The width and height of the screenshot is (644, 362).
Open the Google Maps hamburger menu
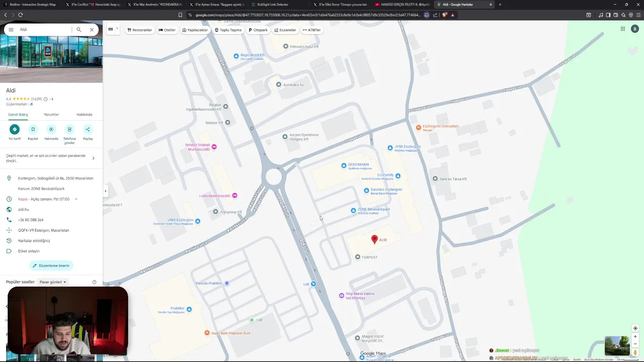(11, 30)
